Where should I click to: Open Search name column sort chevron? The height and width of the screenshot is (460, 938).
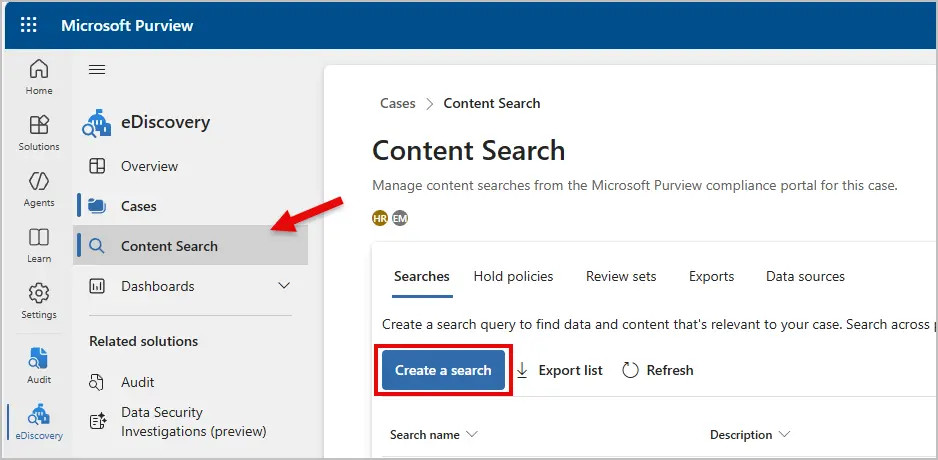tap(471, 434)
